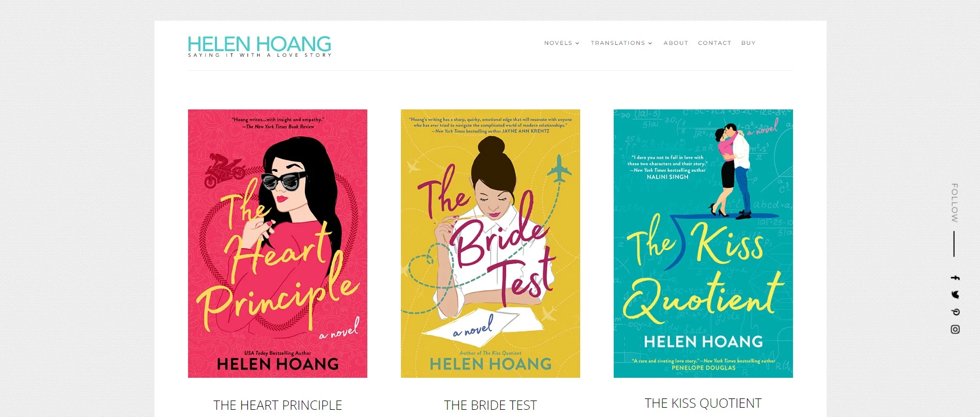Open the Contact page

714,43
